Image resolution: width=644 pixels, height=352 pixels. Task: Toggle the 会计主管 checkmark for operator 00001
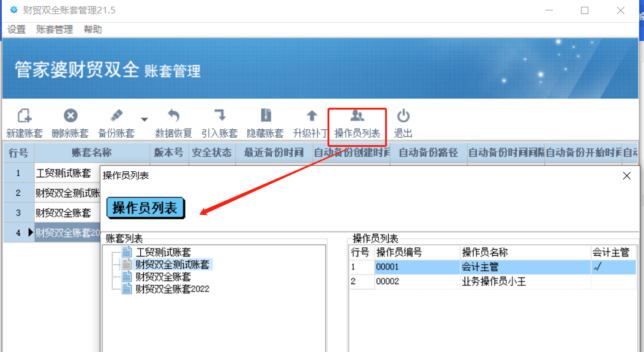[597, 267]
